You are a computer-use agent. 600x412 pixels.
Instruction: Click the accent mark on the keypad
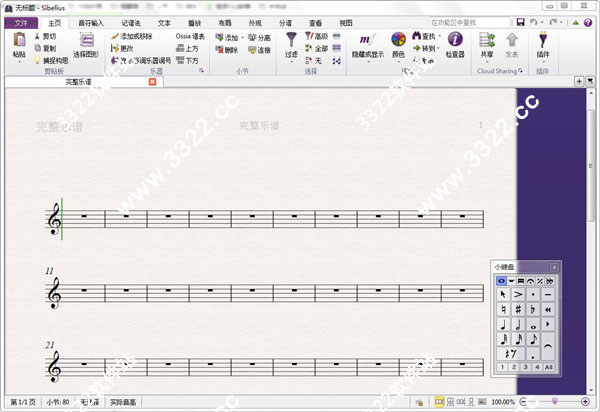518,296
